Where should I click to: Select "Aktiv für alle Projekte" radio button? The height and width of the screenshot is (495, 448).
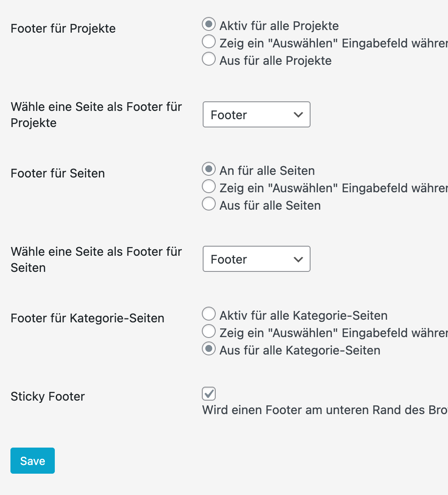tap(209, 24)
